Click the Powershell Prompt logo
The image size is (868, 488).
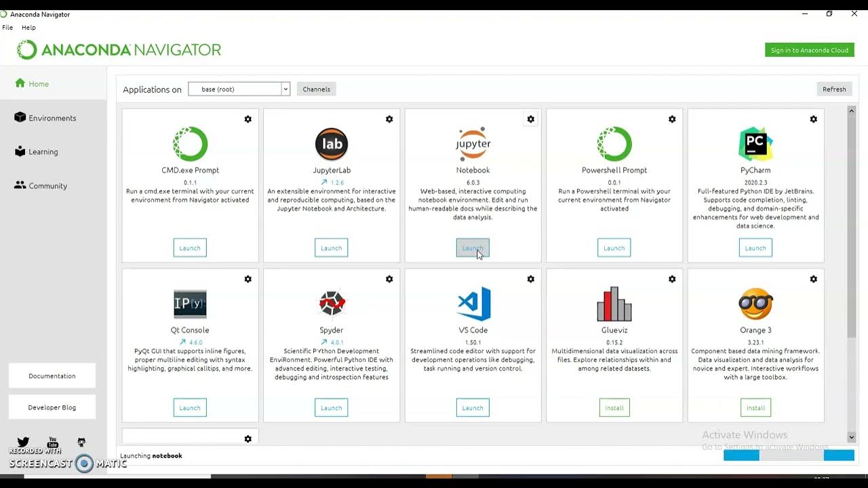614,144
